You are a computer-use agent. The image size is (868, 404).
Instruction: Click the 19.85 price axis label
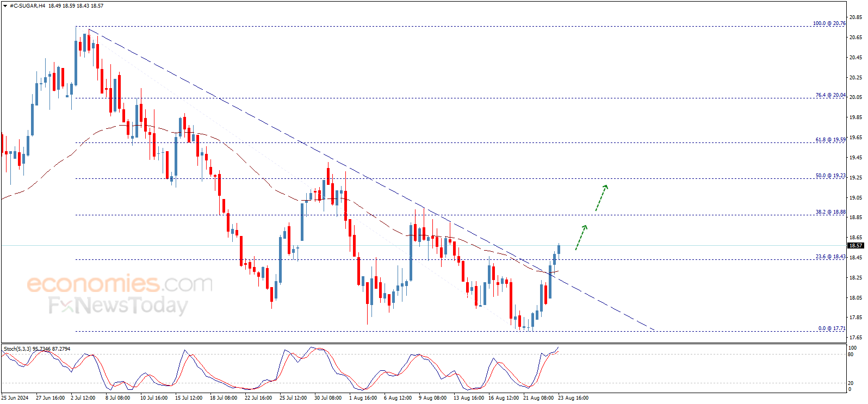click(855, 117)
